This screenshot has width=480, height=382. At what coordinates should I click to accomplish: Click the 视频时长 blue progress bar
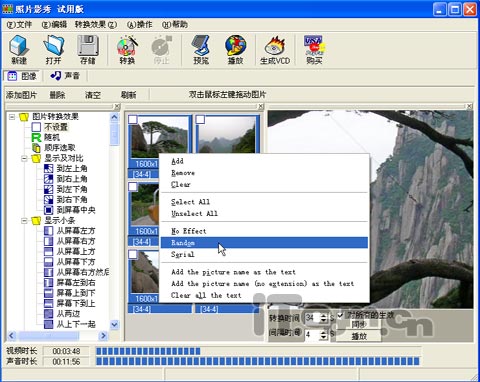(148, 351)
